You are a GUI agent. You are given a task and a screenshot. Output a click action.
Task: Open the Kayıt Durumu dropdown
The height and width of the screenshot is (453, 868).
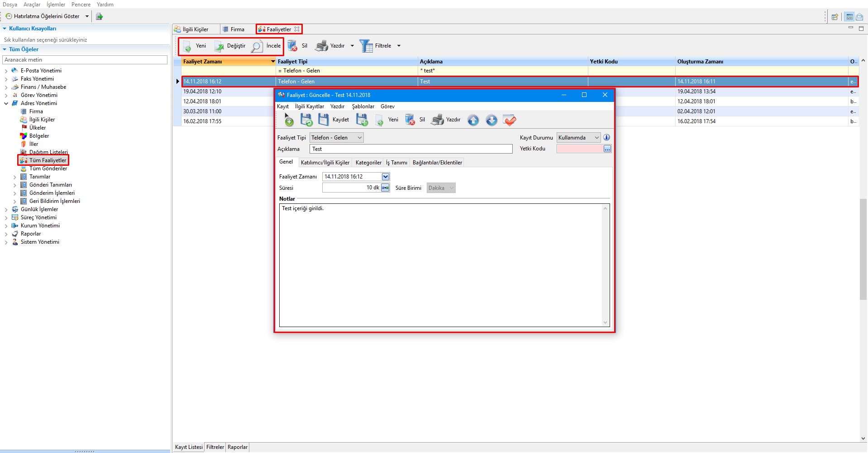[596, 138]
